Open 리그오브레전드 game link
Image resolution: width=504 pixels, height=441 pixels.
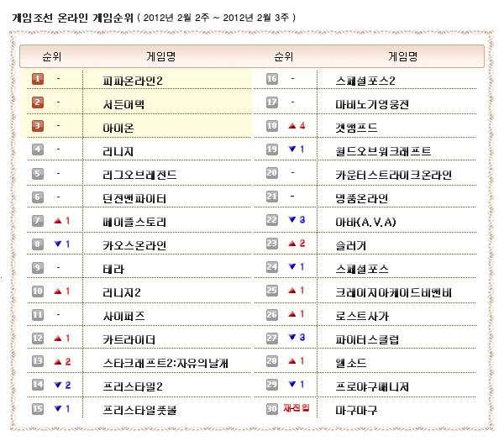pos(139,175)
